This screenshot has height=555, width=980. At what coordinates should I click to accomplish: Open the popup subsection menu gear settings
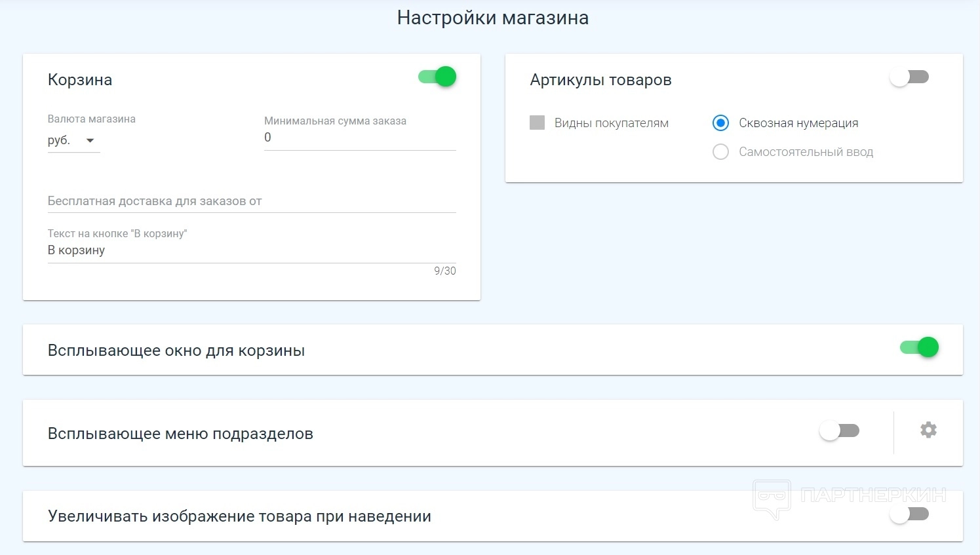click(x=928, y=431)
